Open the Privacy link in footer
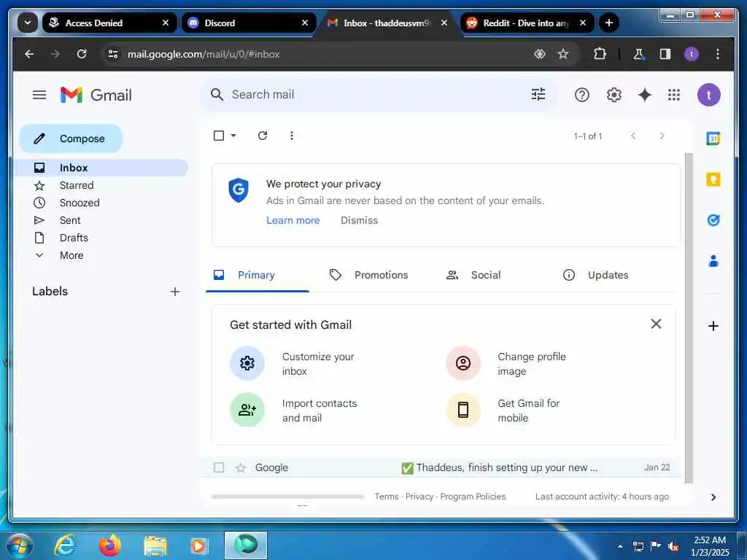 tap(419, 496)
